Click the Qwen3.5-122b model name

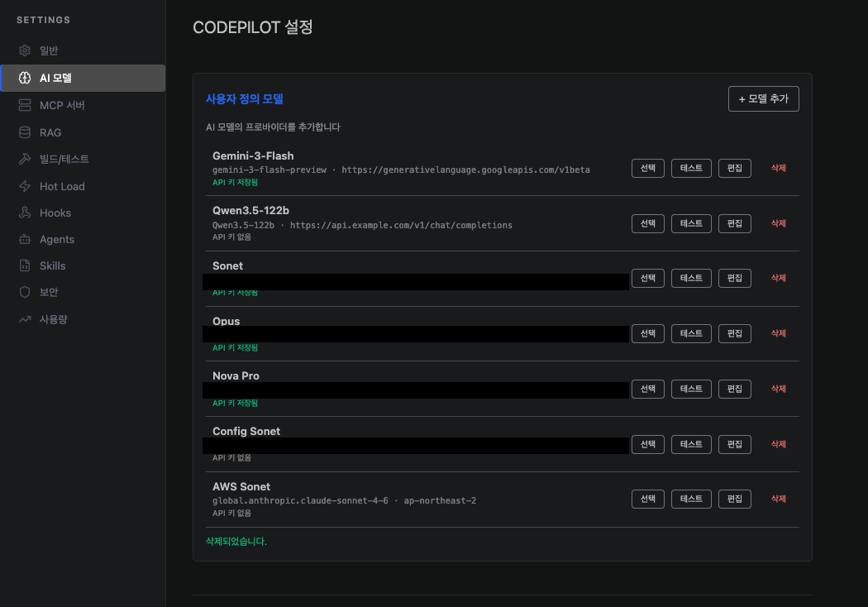(250, 210)
